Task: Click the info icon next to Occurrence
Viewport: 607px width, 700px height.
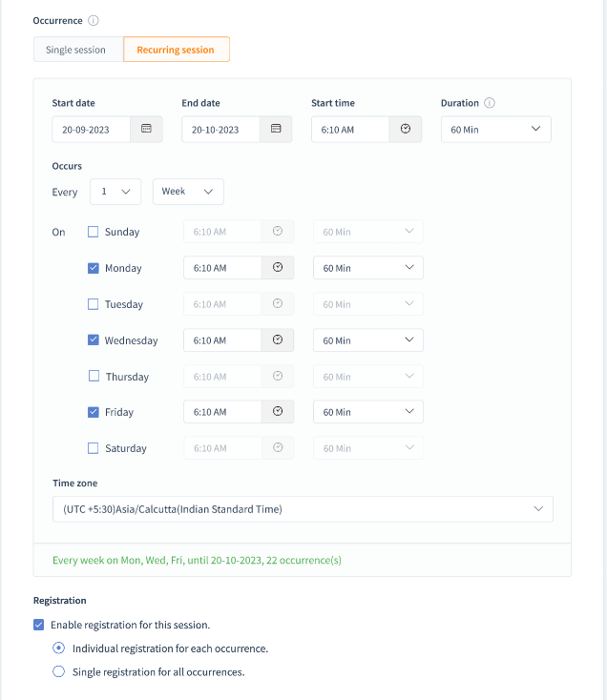Action: tap(94, 20)
